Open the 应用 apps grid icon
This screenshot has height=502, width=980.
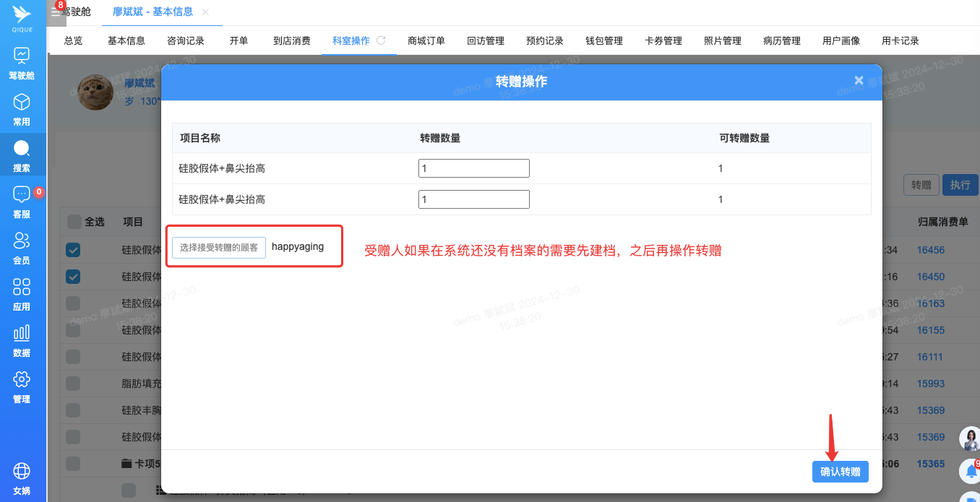(22, 287)
